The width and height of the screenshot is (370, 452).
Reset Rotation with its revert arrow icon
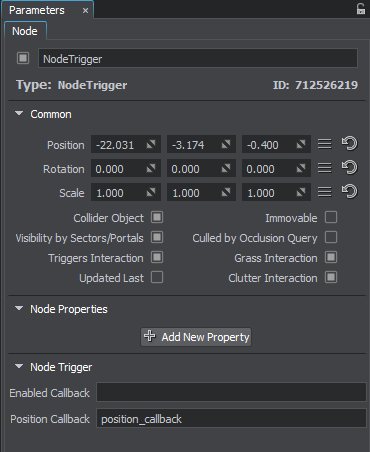click(x=349, y=168)
